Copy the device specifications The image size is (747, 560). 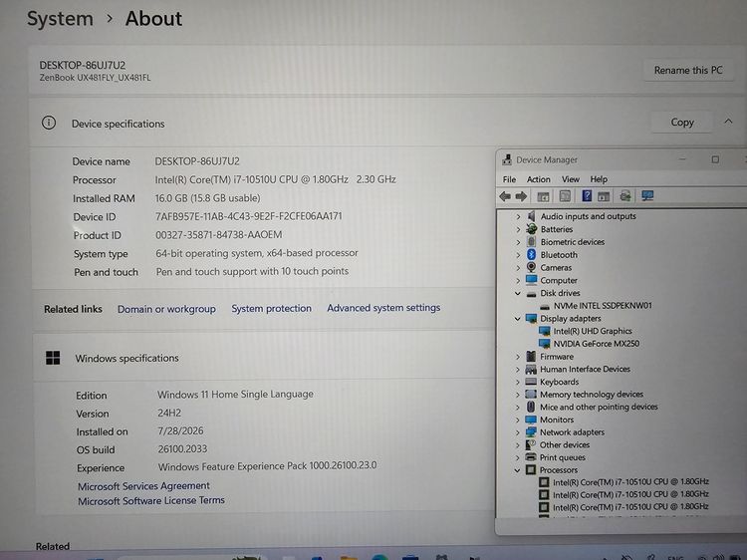tap(681, 122)
